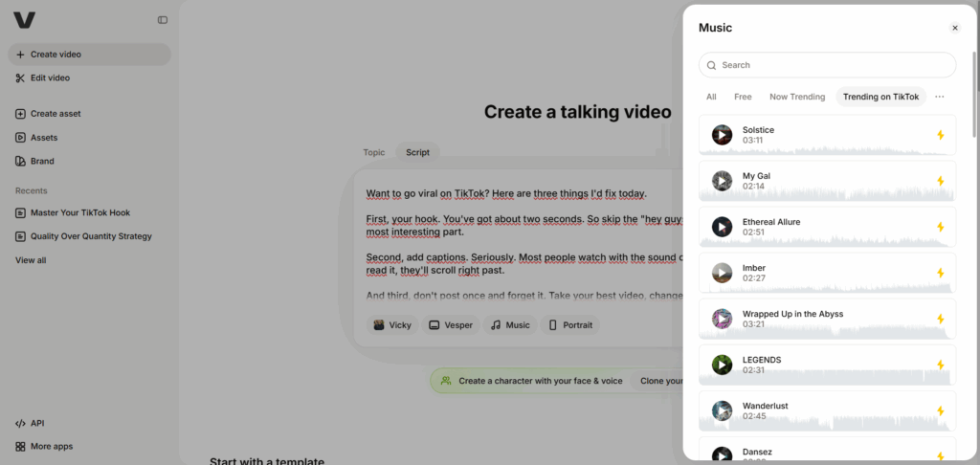Play the Wanderlust track preview
Screen dimensions: 980x465
pyautogui.click(x=722, y=410)
